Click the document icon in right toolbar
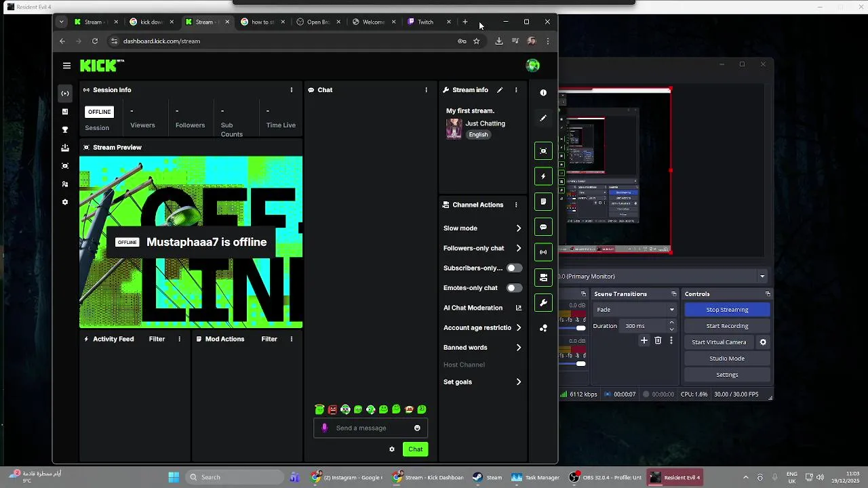The width and height of the screenshot is (868, 488). click(543, 201)
